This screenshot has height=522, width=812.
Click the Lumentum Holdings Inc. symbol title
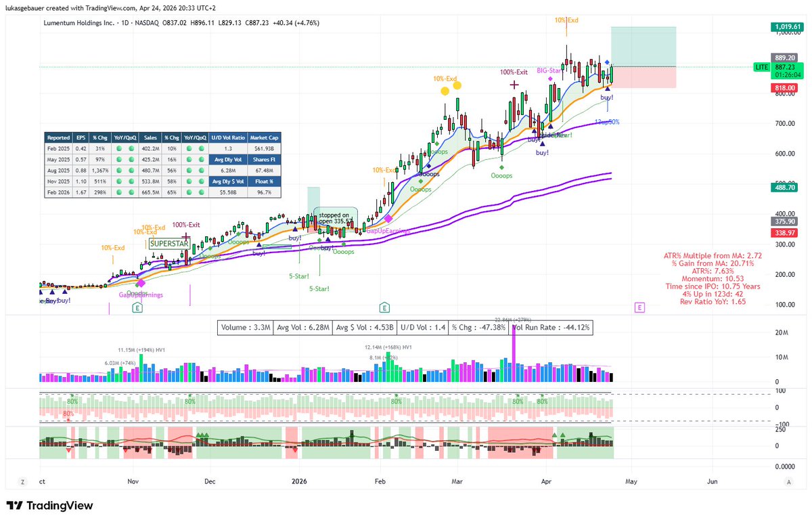tap(80, 23)
